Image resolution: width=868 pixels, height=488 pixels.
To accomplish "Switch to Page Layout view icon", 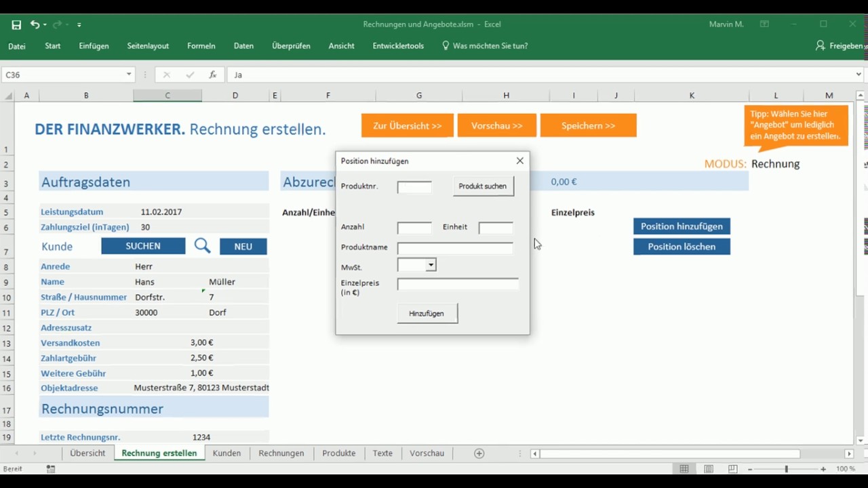I will click(709, 469).
